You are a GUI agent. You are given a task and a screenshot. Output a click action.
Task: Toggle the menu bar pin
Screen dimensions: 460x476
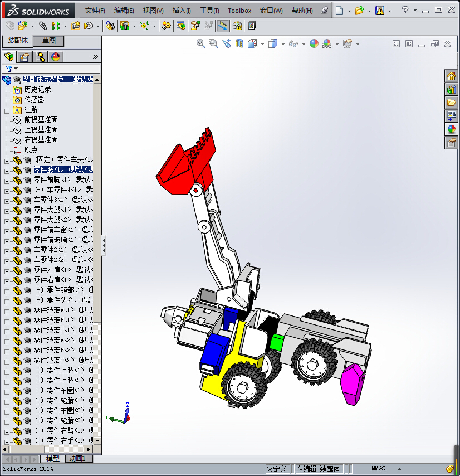[325, 11]
